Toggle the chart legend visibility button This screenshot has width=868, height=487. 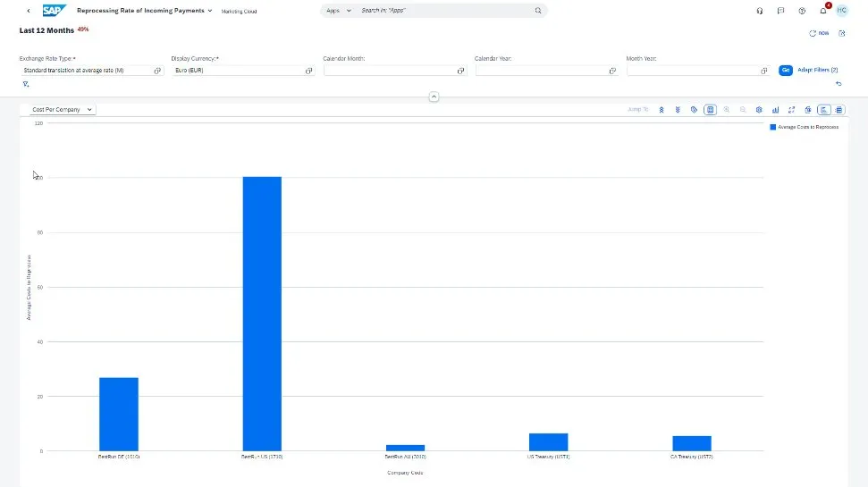[x=710, y=110]
